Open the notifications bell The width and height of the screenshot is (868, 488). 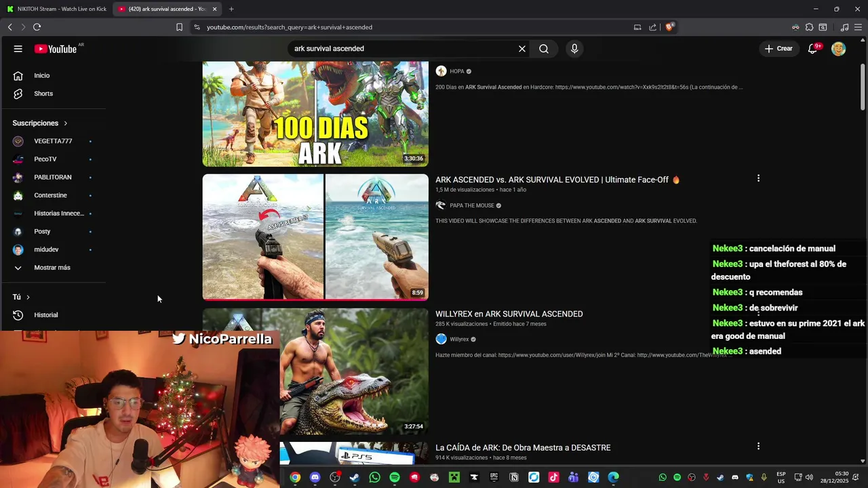[812, 49]
